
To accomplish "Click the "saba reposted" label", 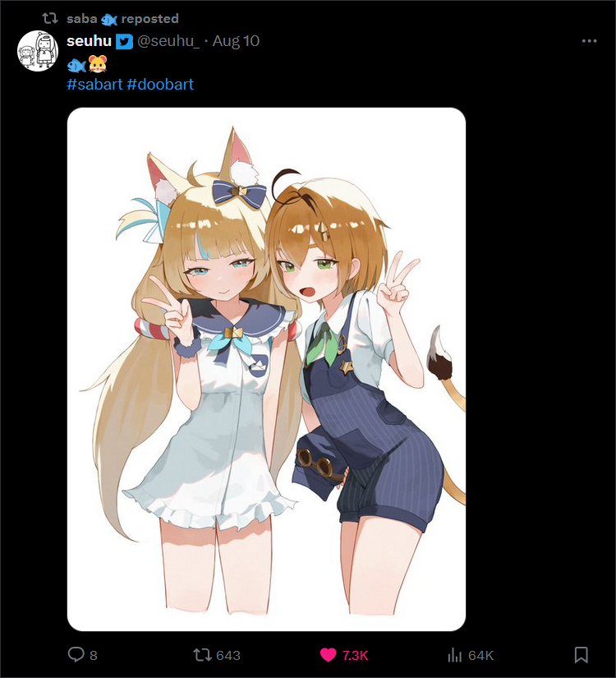I will [x=122, y=19].
